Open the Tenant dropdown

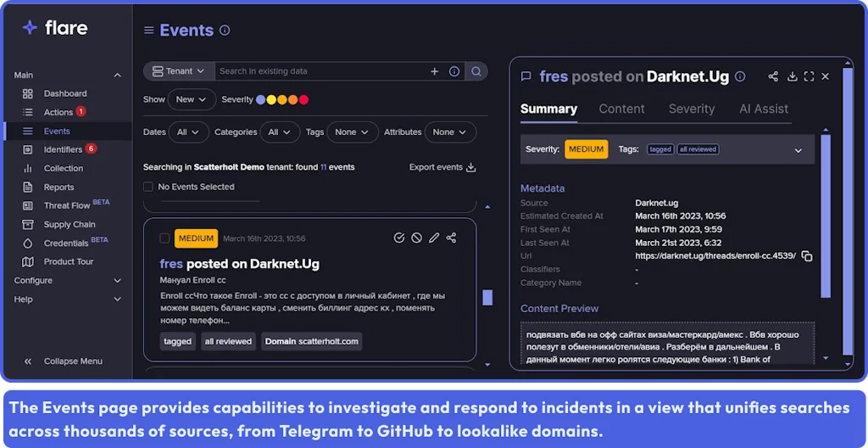click(179, 71)
